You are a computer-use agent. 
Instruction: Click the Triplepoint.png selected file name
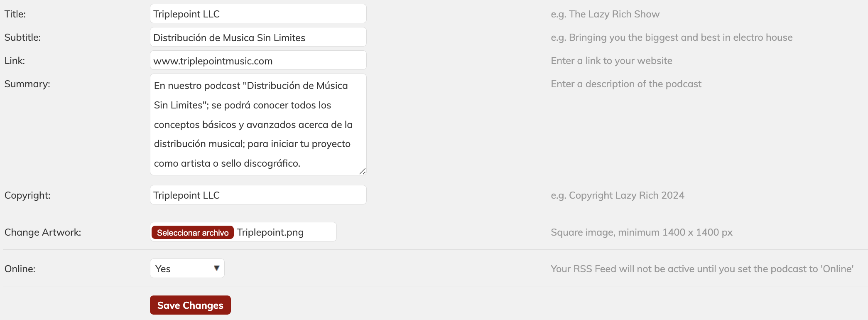pyautogui.click(x=270, y=232)
